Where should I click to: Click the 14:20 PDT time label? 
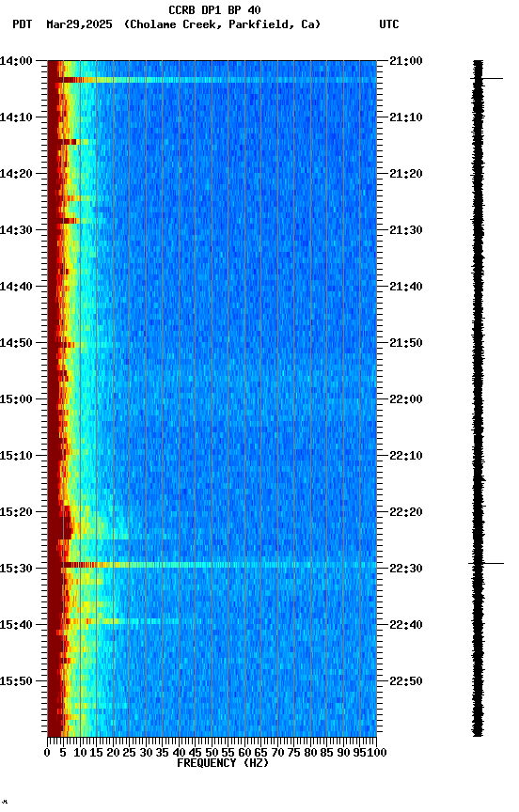point(16,174)
